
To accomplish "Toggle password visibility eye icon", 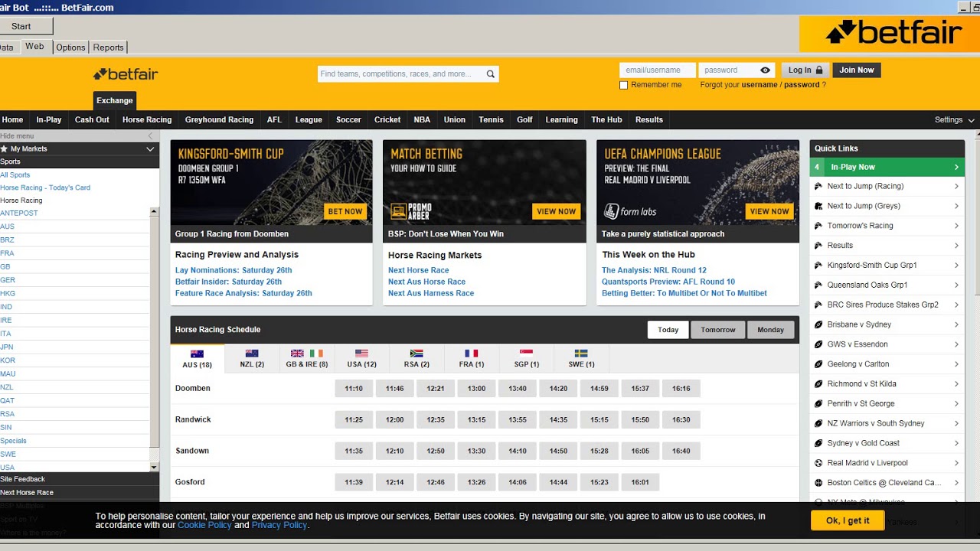I will pyautogui.click(x=765, y=70).
